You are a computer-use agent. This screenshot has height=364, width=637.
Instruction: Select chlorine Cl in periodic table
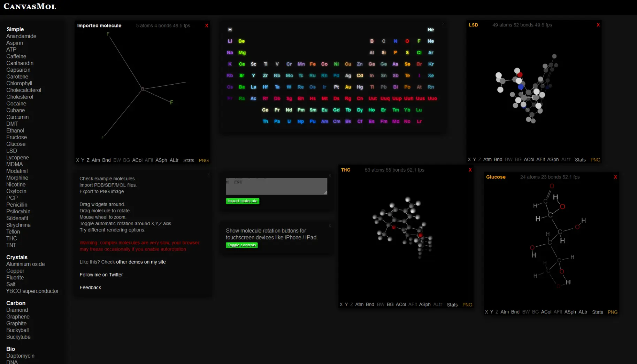[x=419, y=53]
